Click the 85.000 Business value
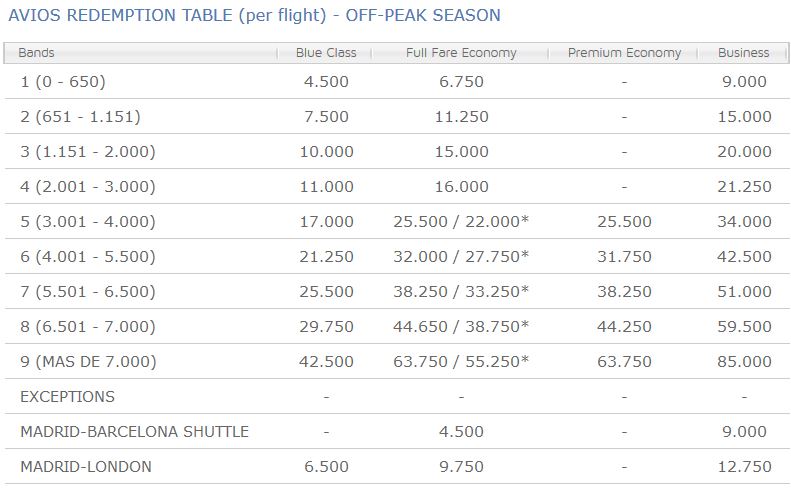Image resolution: width=791 pixels, height=491 pixels. [x=744, y=362]
